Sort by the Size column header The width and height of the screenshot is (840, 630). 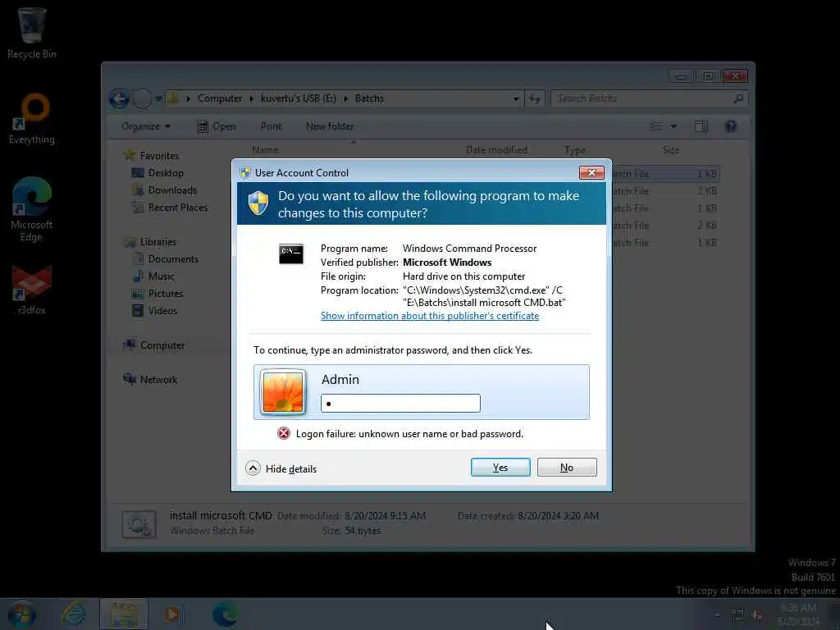pos(671,150)
